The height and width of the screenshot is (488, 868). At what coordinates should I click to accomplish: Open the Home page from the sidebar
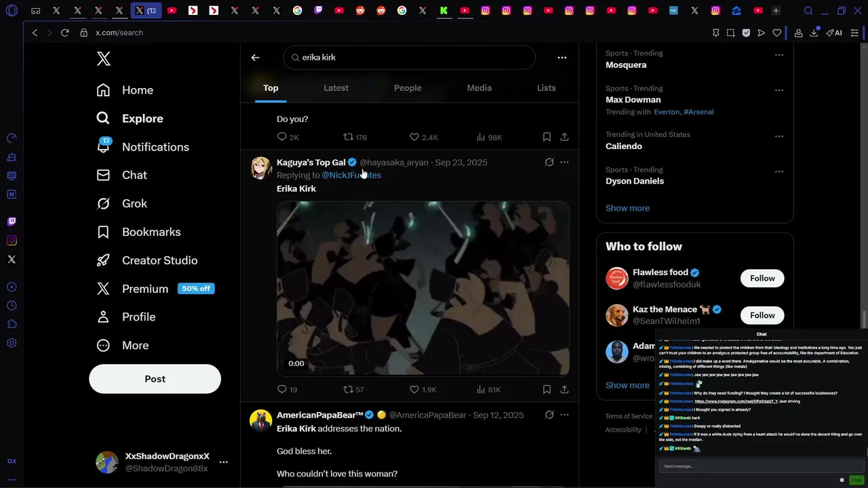coord(125,90)
